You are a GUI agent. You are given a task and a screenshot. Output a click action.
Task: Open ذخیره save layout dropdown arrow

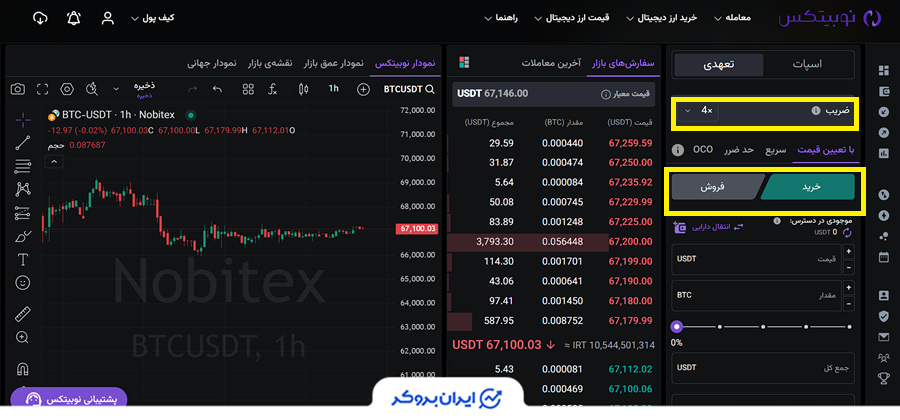point(116,90)
